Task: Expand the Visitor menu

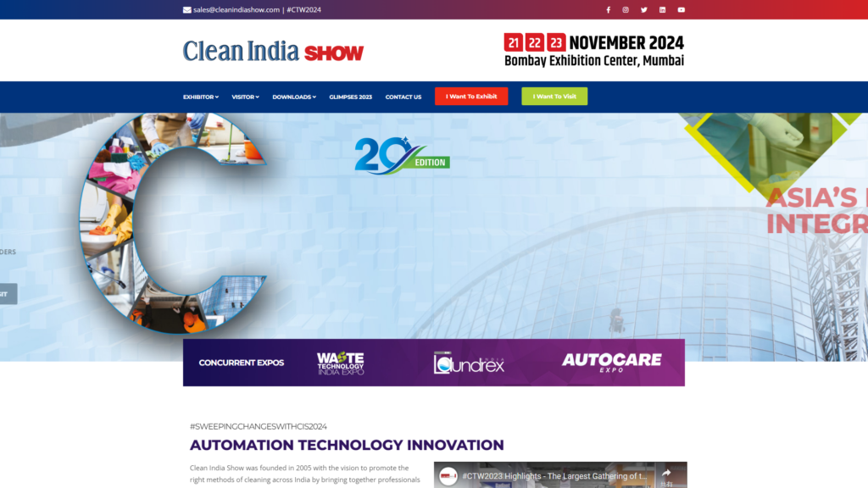Action: tap(245, 97)
